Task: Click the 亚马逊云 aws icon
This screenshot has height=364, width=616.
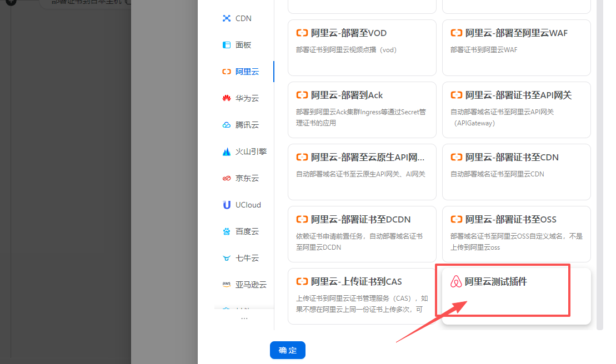Action: [227, 285]
